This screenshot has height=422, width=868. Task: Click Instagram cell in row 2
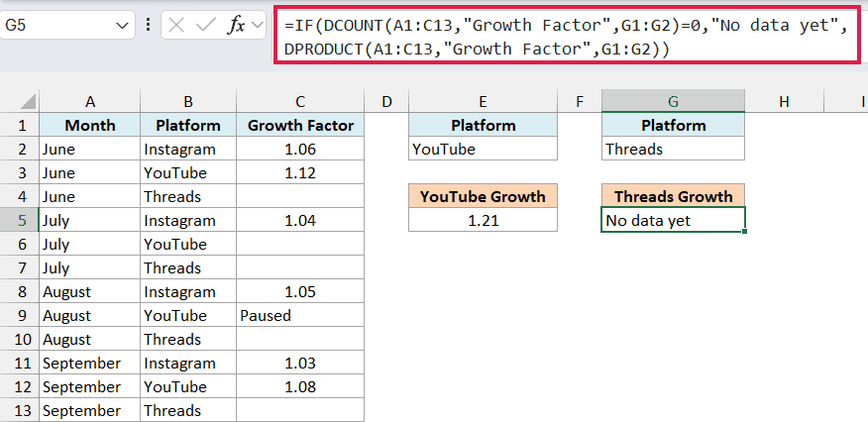[x=188, y=150]
